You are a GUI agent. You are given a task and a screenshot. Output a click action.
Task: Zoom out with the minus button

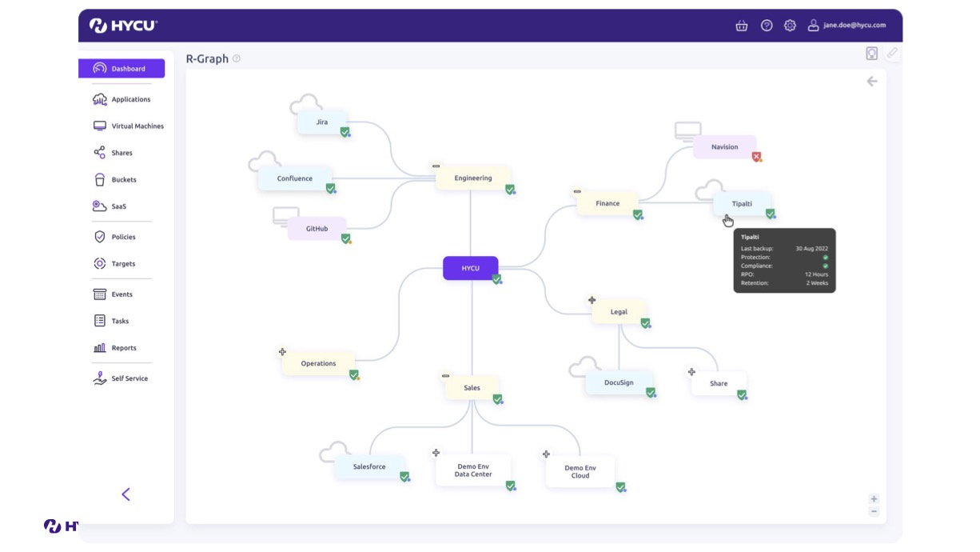pos(874,511)
